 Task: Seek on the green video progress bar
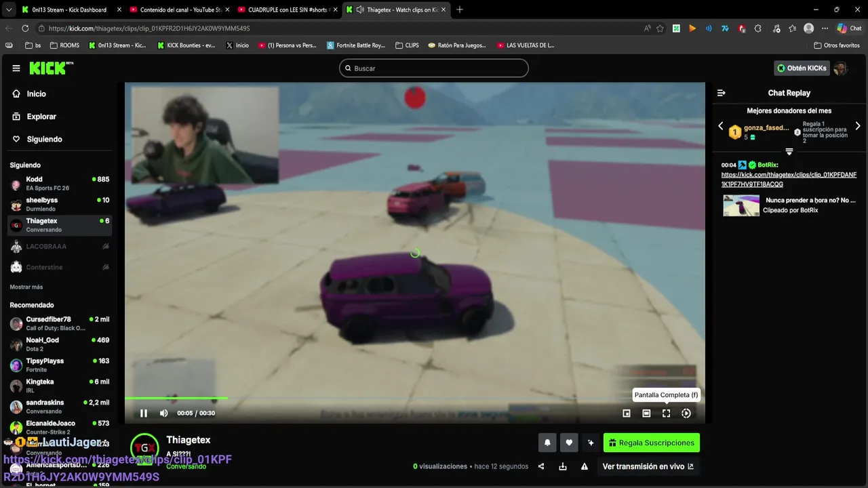click(x=414, y=399)
